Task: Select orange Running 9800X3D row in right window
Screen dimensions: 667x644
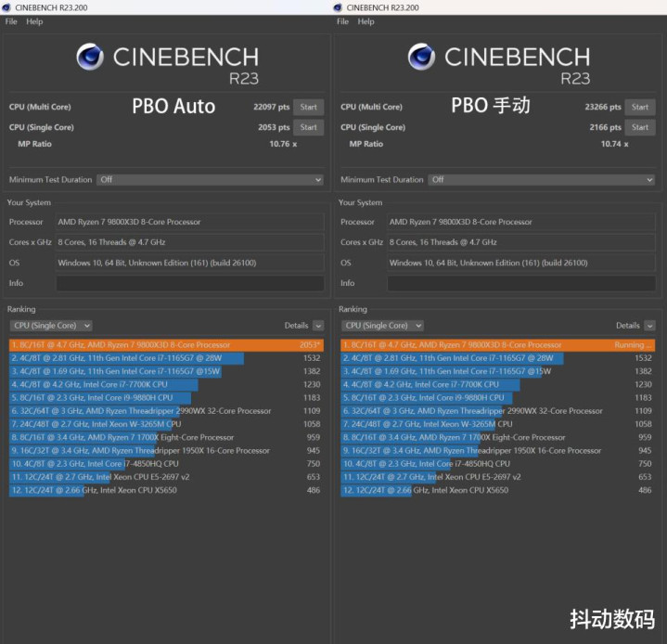Action: click(x=497, y=345)
